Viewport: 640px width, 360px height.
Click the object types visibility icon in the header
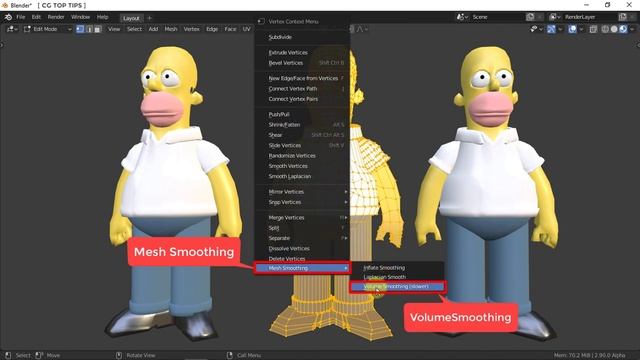pyautogui.click(x=536, y=29)
